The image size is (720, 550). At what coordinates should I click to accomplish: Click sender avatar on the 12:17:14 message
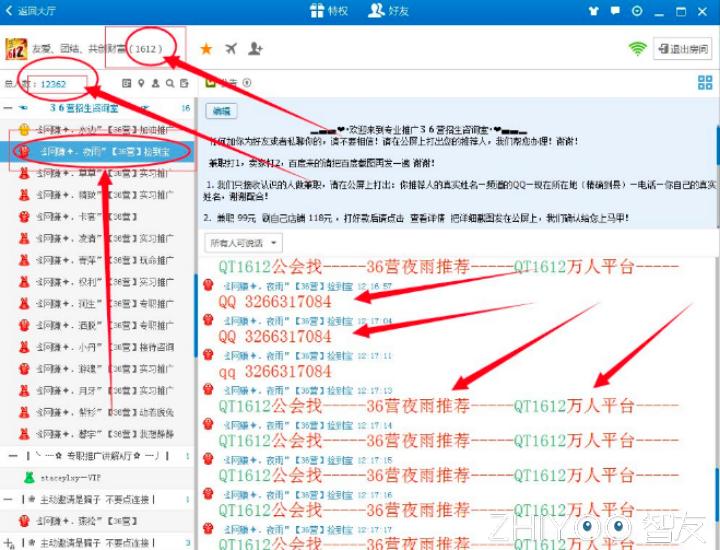coord(208,424)
